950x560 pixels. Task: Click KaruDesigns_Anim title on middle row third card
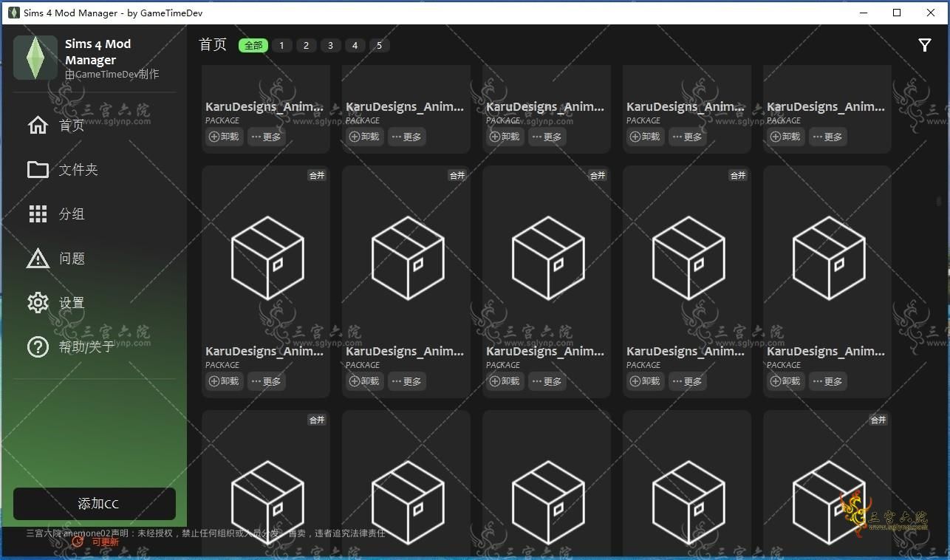click(545, 352)
